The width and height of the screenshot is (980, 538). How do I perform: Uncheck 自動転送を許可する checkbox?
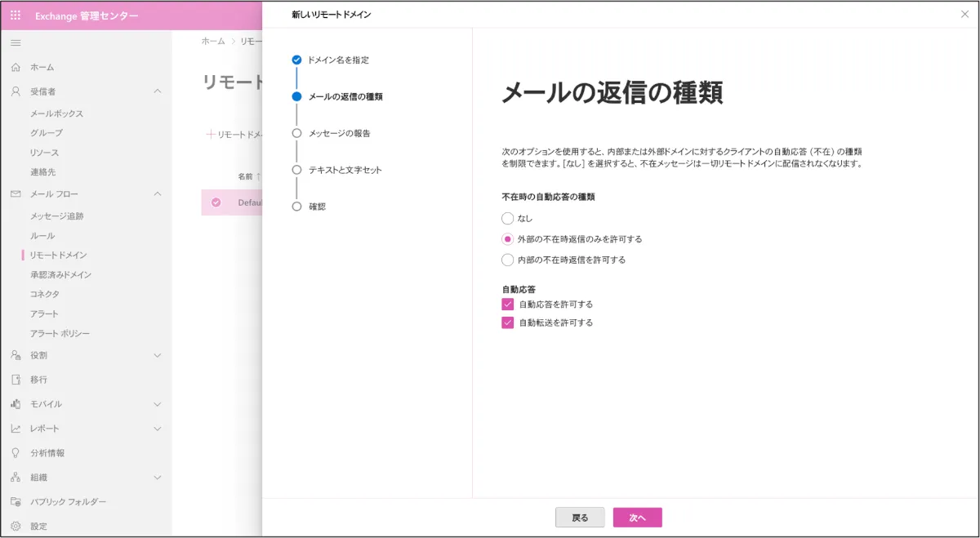[507, 322]
